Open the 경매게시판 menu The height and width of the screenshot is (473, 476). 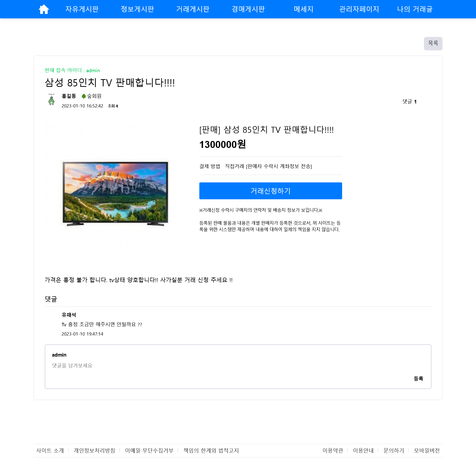point(248,9)
